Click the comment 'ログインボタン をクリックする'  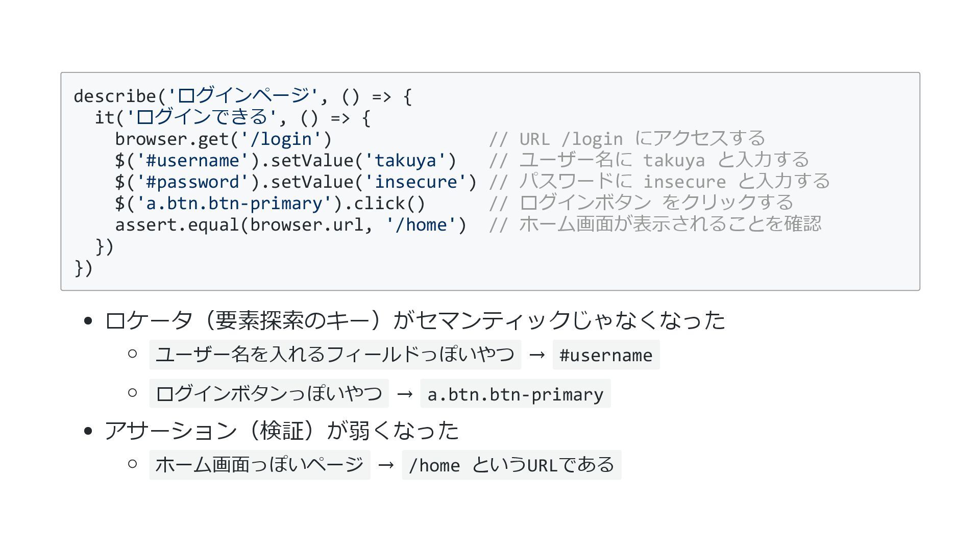click(x=641, y=204)
